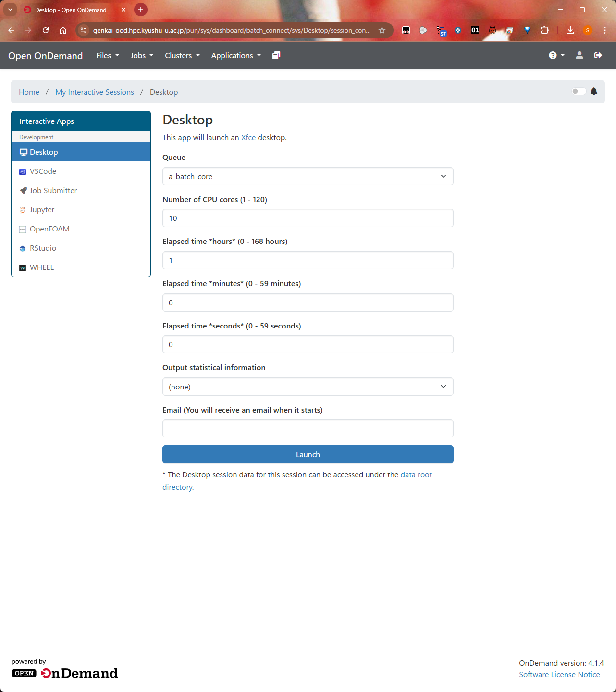Select OpenFOAM in Interactive Apps sidebar

(81, 229)
